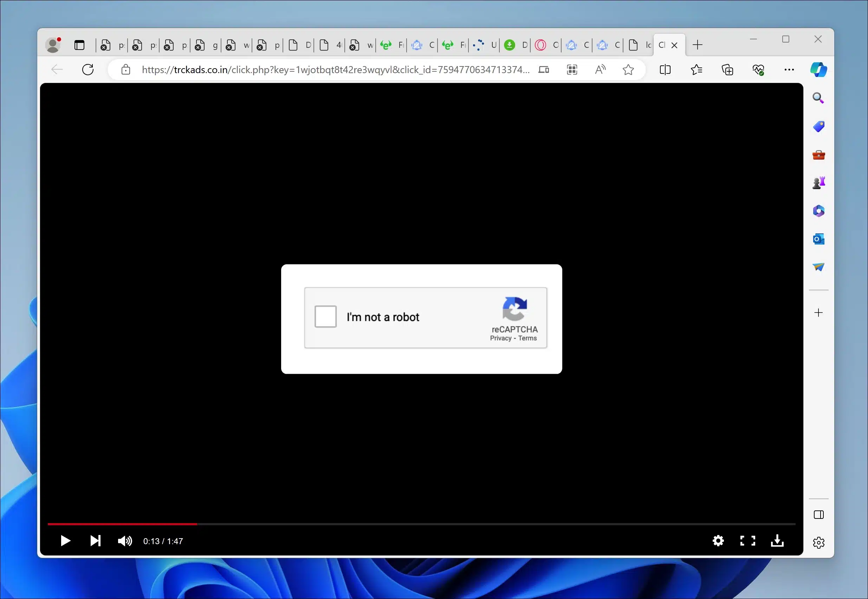868x599 pixels.
Task: Switch to the tab labeled '4'
Action: coord(330,45)
